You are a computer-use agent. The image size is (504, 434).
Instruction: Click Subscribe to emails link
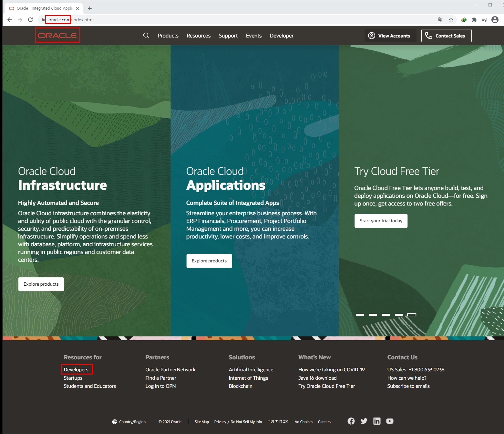pyautogui.click(x=408, y=386)
